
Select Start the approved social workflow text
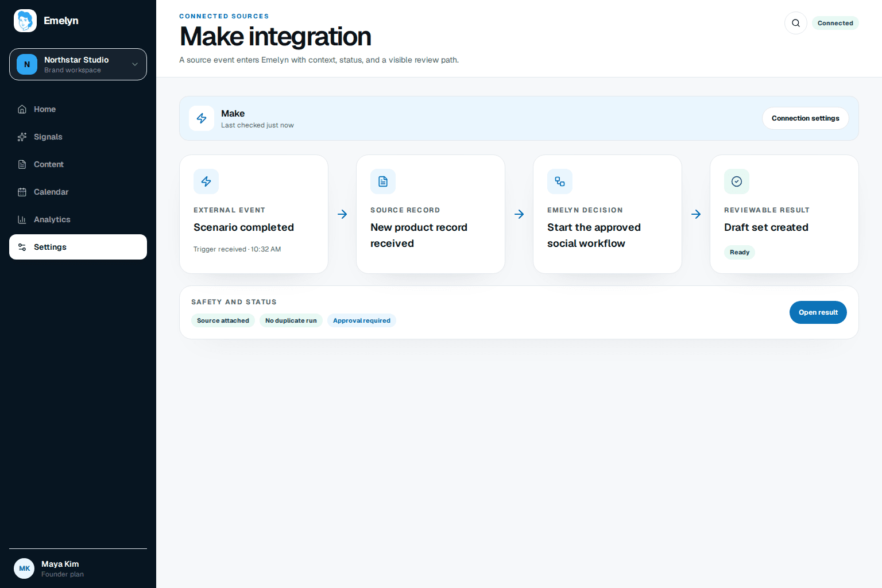pyautogui.click(x=594, y=235)
